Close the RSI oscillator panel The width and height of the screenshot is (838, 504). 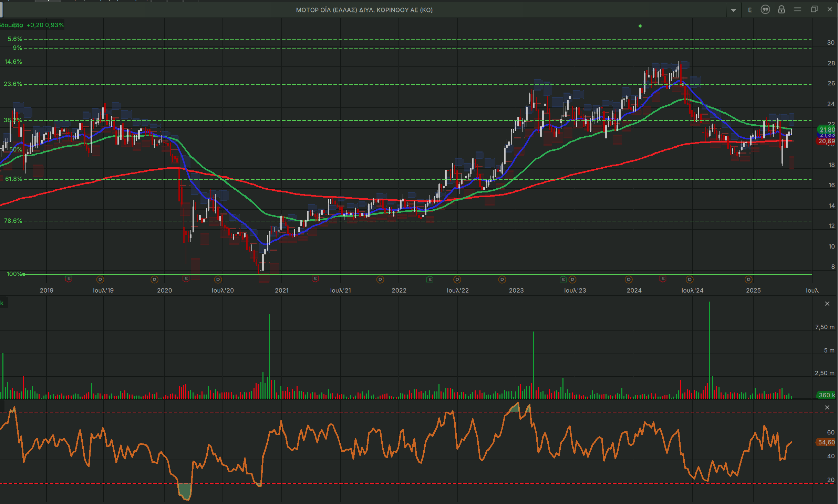[x=827, y=408]
